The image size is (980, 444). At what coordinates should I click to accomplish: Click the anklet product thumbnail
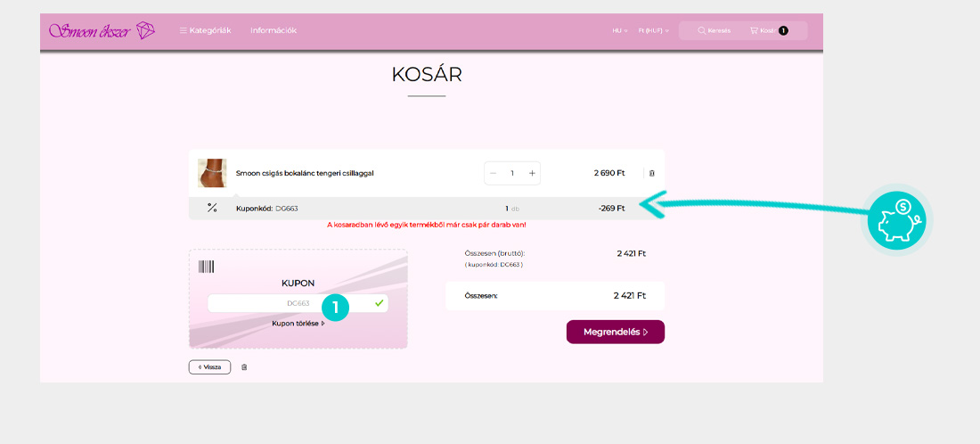212,173
